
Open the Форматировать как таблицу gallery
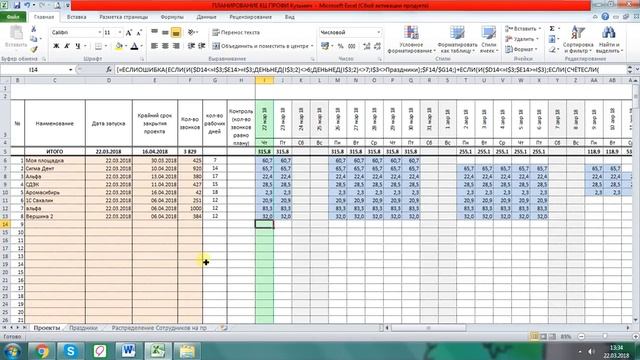click(x=457, y=40)
